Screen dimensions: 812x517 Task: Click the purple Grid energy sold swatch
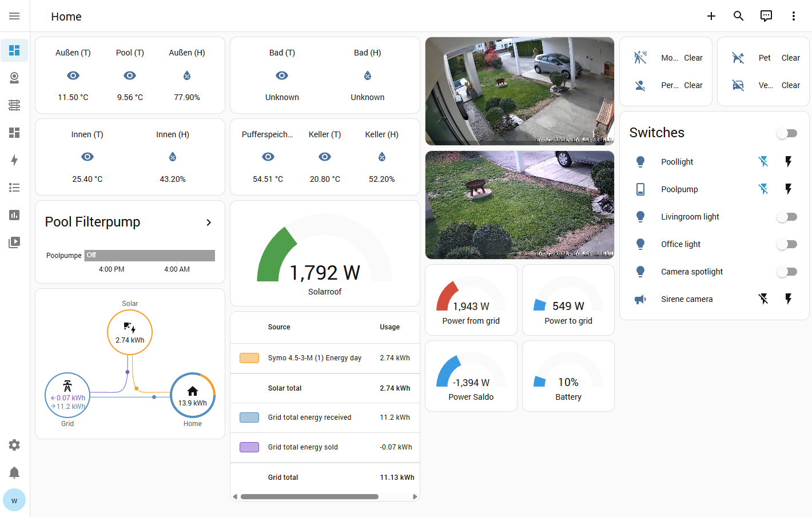click(x=249, y=447)
